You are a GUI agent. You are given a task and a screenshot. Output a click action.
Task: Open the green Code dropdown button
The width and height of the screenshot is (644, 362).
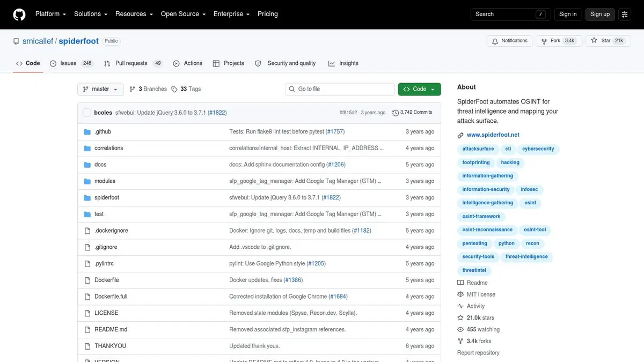pos(420,89)
